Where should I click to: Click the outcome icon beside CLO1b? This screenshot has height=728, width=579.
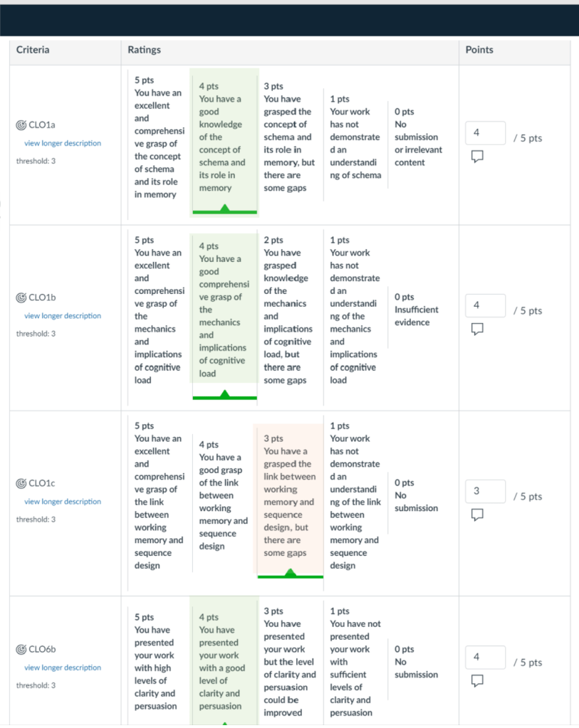pos(21,298)
